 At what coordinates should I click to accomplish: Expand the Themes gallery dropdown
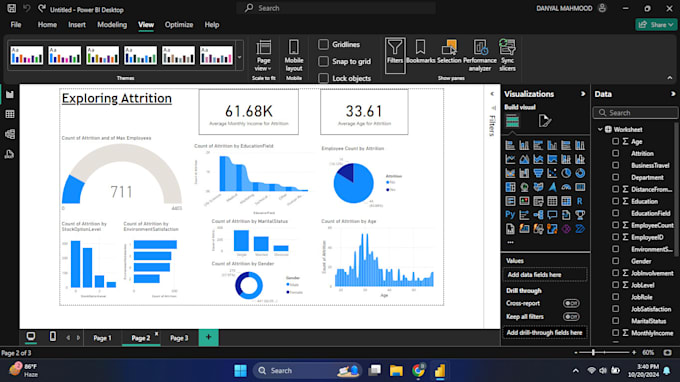tap(239, 57)
